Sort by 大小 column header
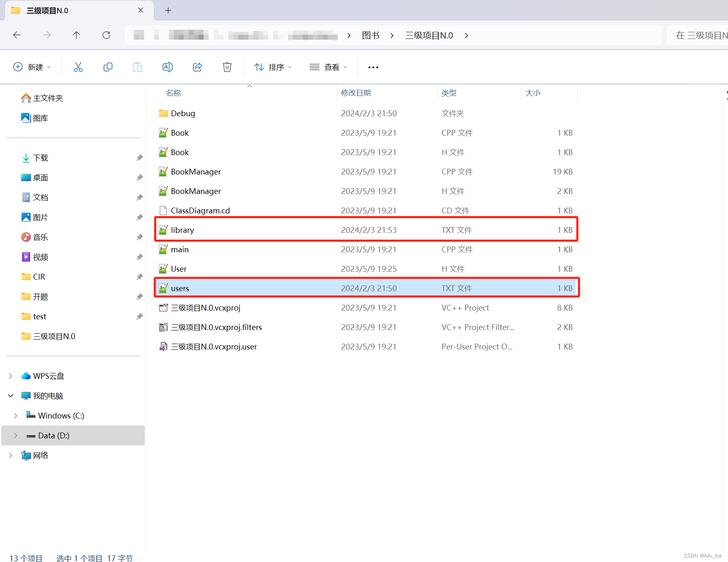 pos(533,93)
